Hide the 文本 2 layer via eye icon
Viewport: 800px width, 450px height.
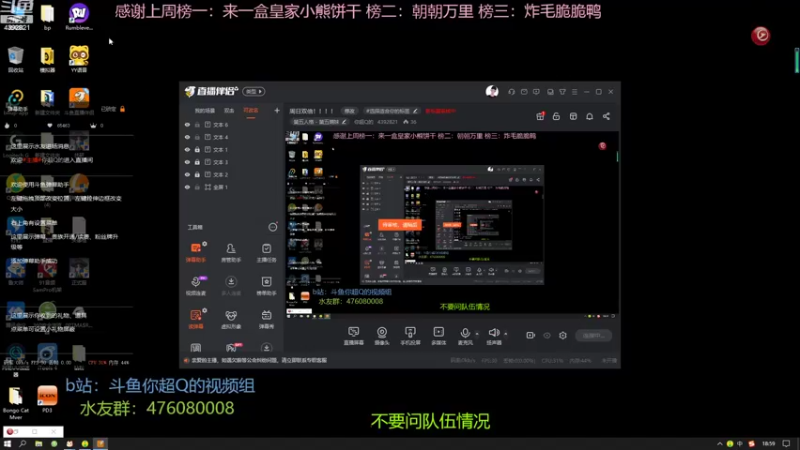pos(187,174)
